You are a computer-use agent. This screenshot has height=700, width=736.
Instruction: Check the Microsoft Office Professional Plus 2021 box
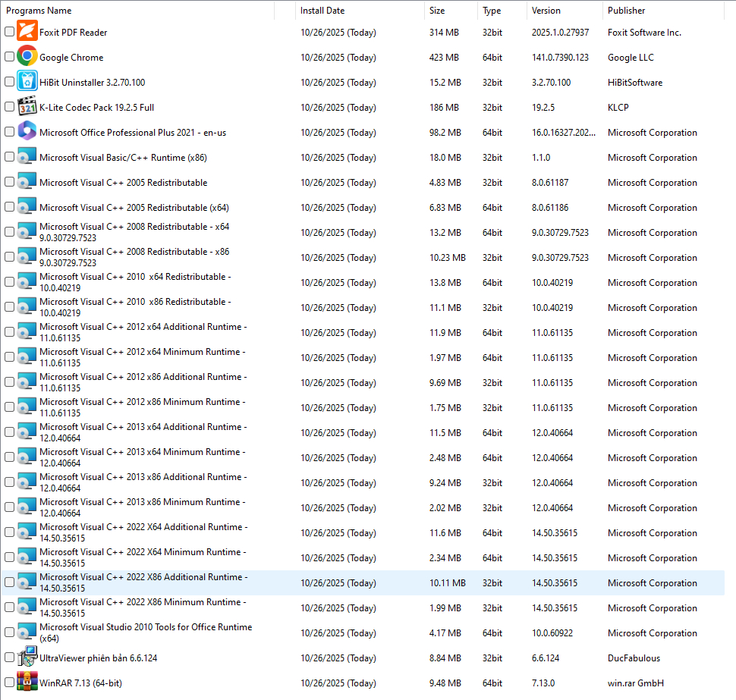click(9, 131)
